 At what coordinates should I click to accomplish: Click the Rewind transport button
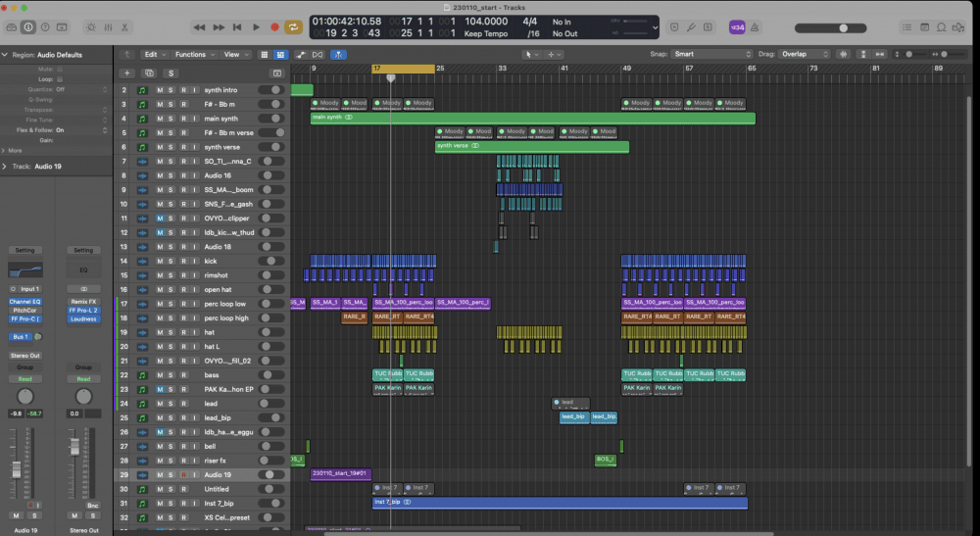point(199,27)
